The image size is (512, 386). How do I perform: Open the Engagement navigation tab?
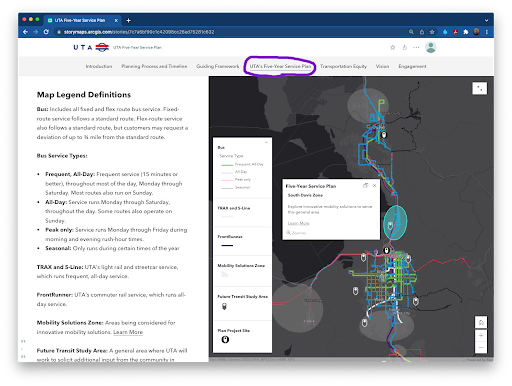pyautogui.click(x=412, y=66)
